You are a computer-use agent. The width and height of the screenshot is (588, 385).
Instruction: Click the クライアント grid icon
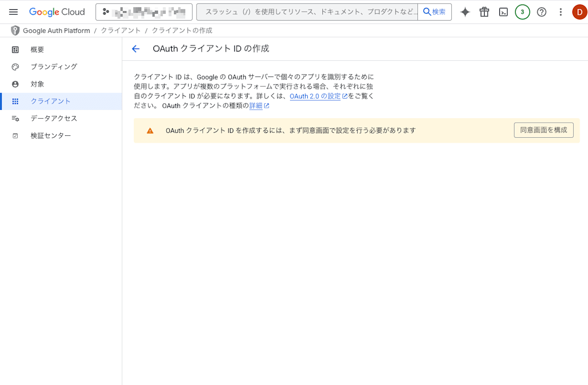click(15, 102)
